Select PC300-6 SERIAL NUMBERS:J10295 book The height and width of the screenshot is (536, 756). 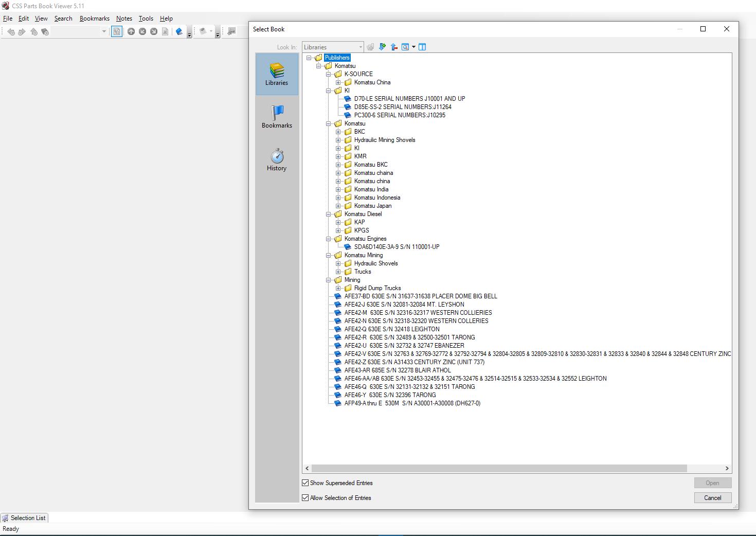(400, 115)
